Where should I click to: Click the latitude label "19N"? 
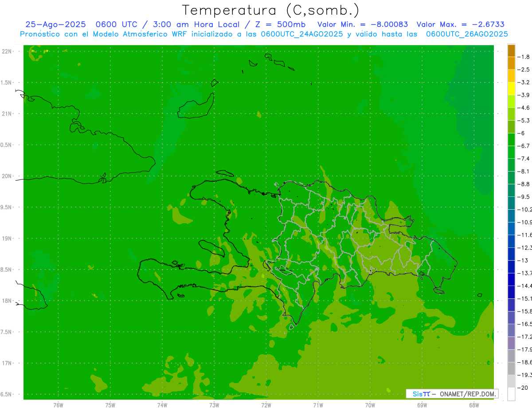(x=7, y=239)
